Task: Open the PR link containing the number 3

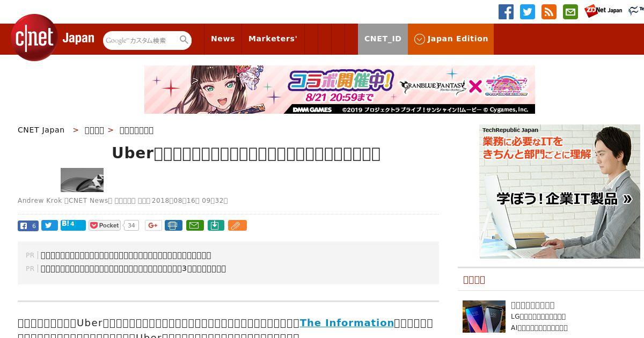Action: [x=133, y=269]
